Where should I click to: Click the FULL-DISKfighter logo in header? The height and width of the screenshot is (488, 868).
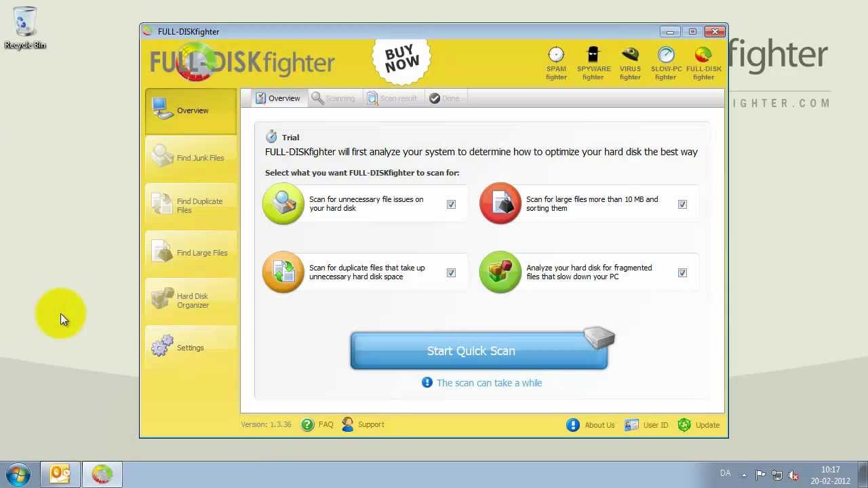242,62
